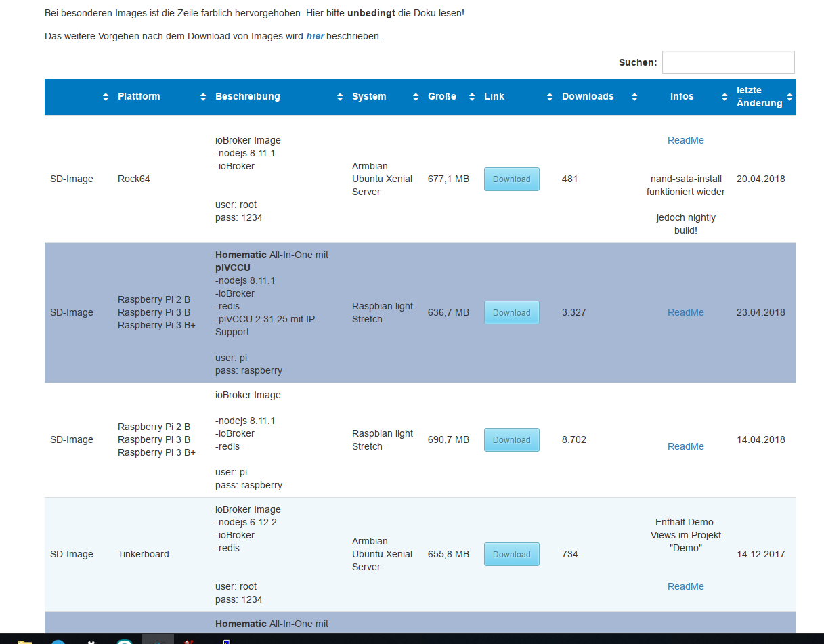
Task: Download the Rock64 SD image
Action: pyautogui.click(x=512, y=179)
